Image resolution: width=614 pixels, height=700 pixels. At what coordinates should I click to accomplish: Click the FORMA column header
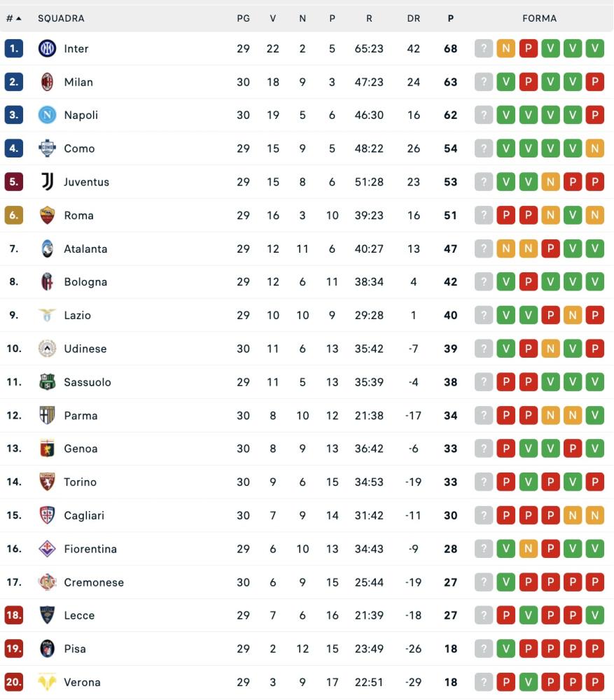tap(539, 18)
